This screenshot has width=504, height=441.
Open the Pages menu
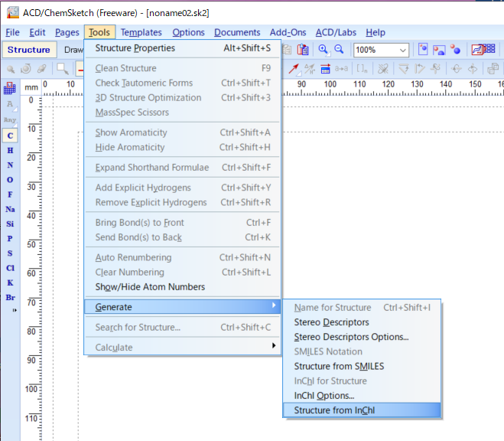[67, 32]
